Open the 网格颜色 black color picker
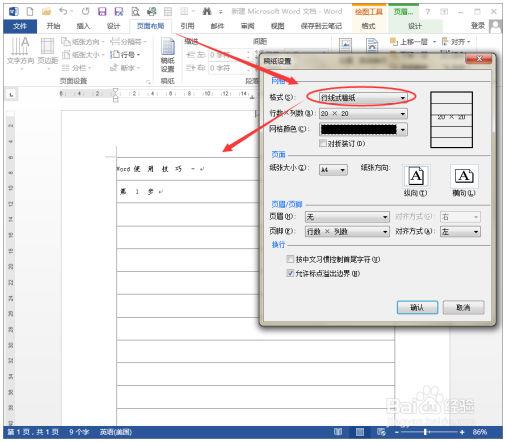This screenshot has width=506, height=442. tap(363, 129)
